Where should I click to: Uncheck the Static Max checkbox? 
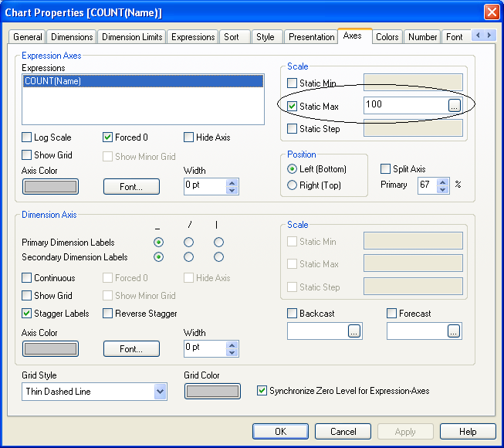tap(292, 107)
